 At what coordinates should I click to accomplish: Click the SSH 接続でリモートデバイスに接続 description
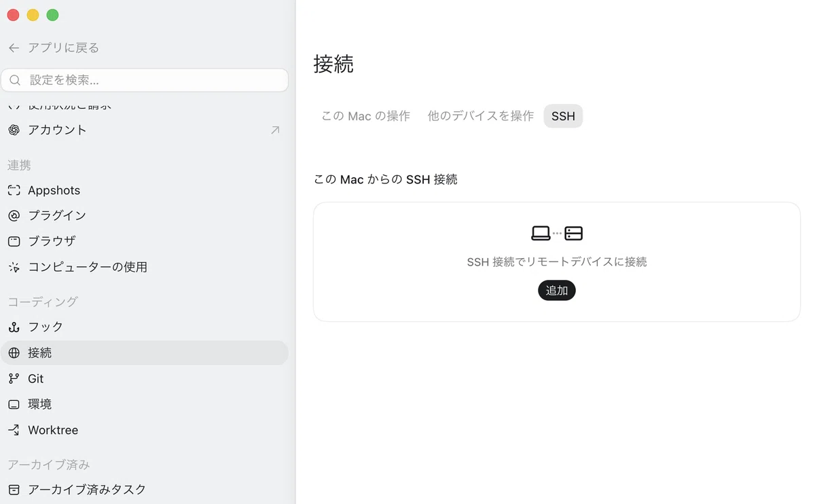click(557, 262)
